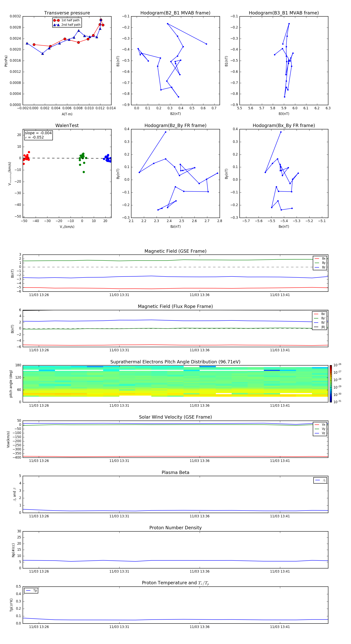Click the 'Plasma Beta' plot title
Viewport: 351px width, 644px height.
(175, 473)
